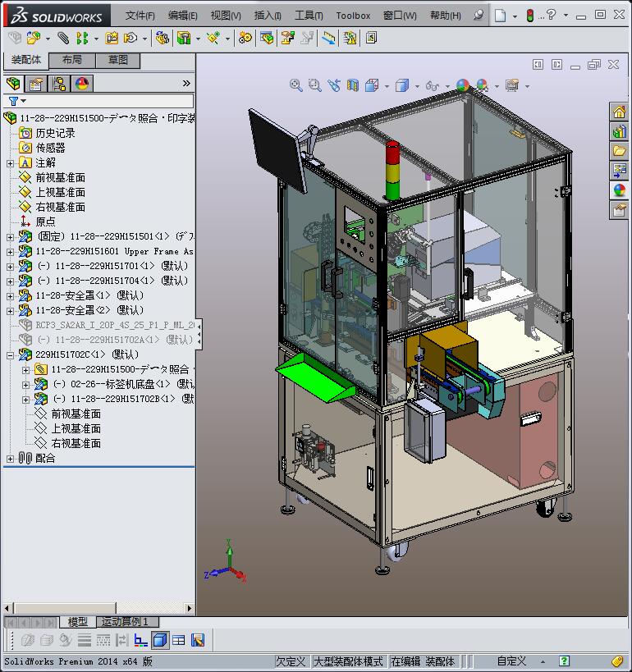The image size is (632, 672).
Task: Toggle the rightmost bottom toolbar icon
Action: click(x=198, y=640)
